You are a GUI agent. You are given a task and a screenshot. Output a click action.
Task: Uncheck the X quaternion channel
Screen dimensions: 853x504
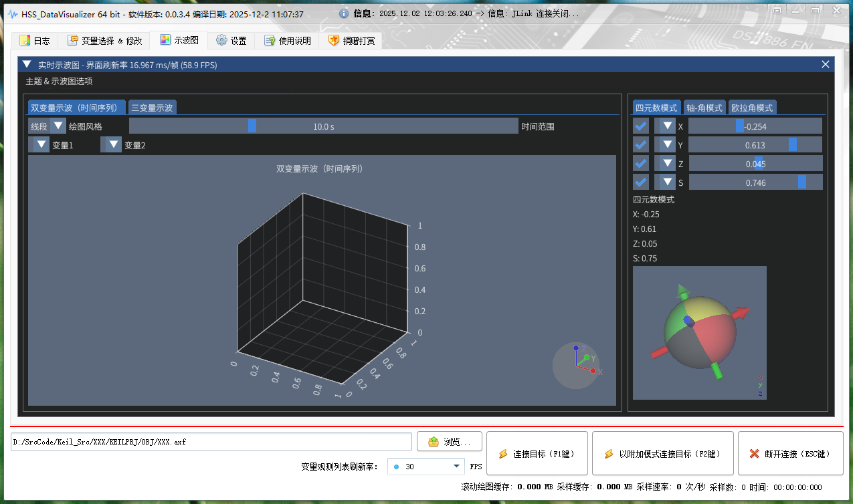(640, 125)
